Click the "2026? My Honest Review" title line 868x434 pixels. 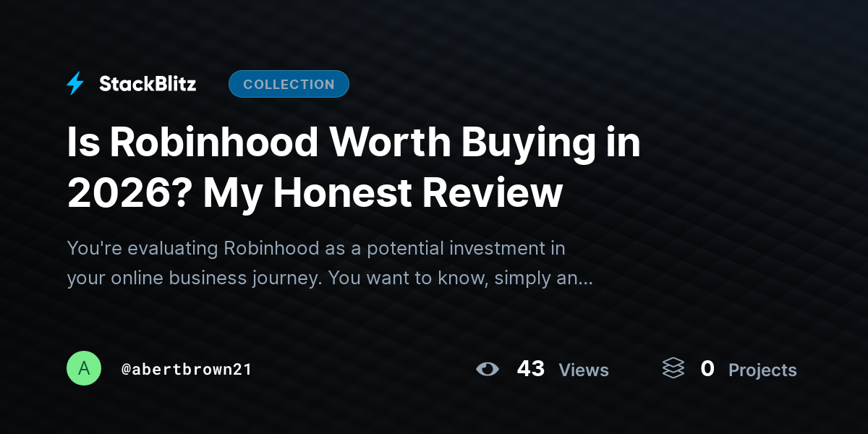315,193
